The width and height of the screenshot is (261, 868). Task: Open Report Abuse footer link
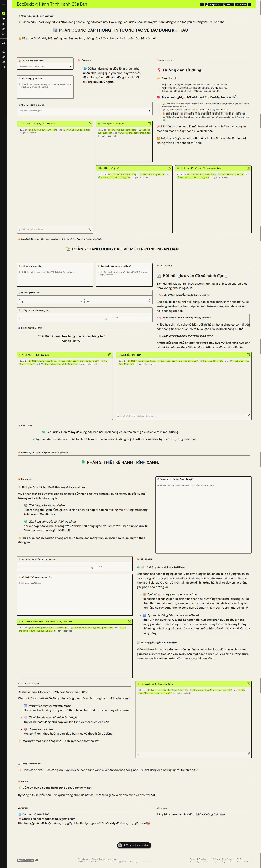228,862
